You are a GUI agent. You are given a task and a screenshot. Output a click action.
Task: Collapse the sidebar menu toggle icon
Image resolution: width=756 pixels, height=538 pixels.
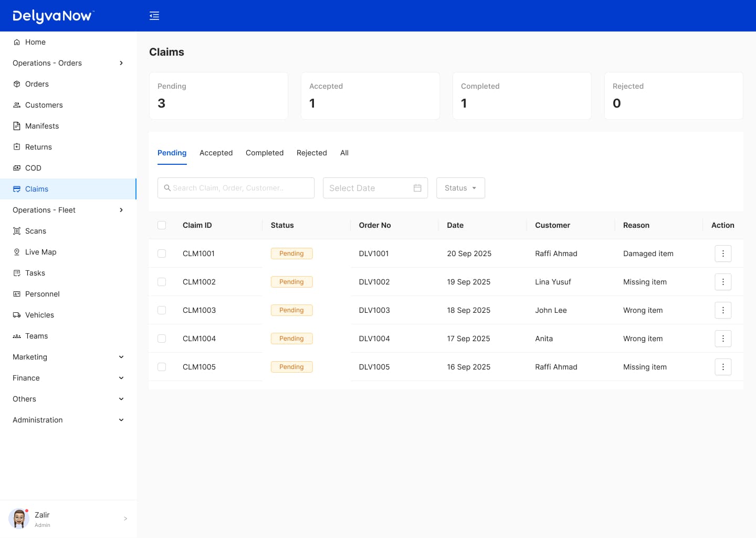[x=154, y=16]
